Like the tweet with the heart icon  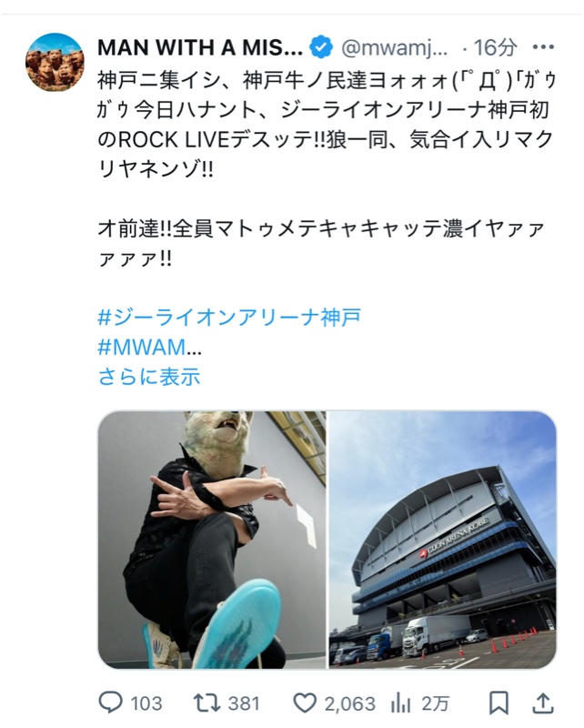pos(305,703)
